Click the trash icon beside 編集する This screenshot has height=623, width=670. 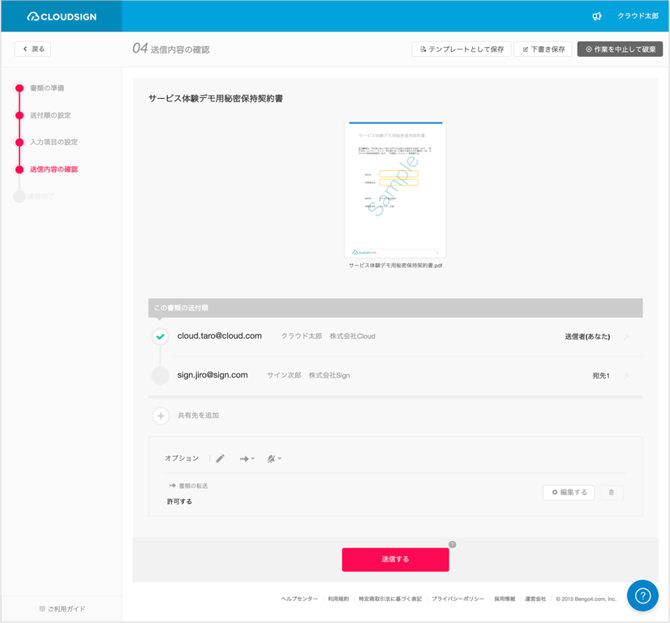click(612, 492)
